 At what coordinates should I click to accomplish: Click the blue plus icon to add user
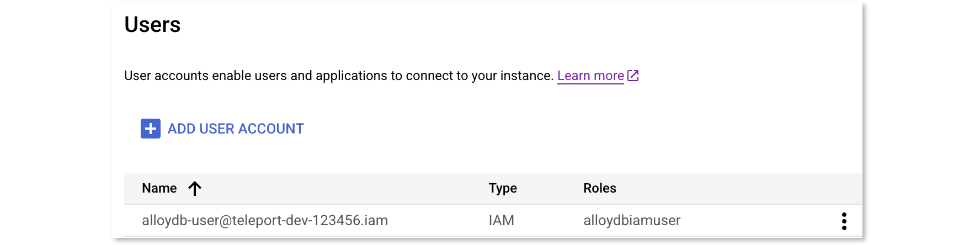151,129
